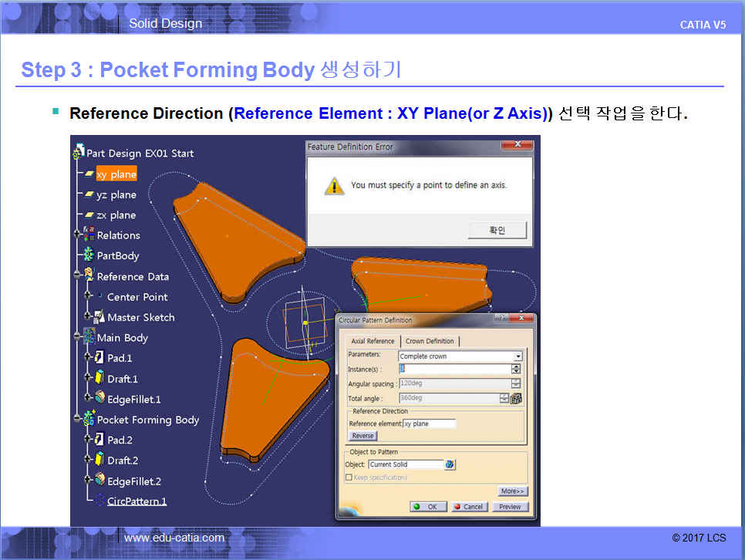The width and height of the screenshot is (745, 560).
Task: Select the Axial Reference tab
Action: coord(372,341)
